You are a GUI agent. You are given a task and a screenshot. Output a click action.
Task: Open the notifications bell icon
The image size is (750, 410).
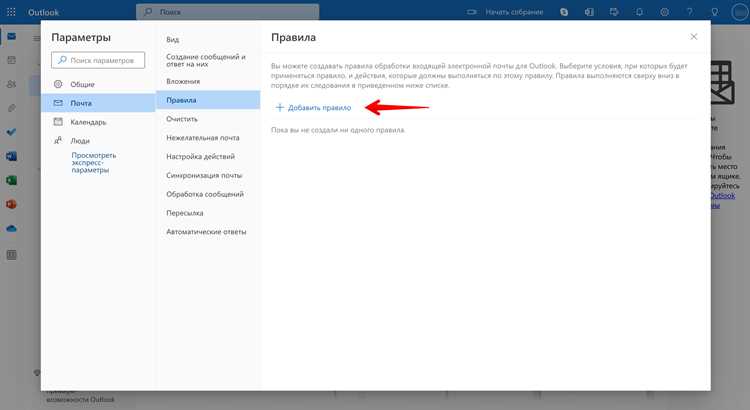click(x=639, y=12)
